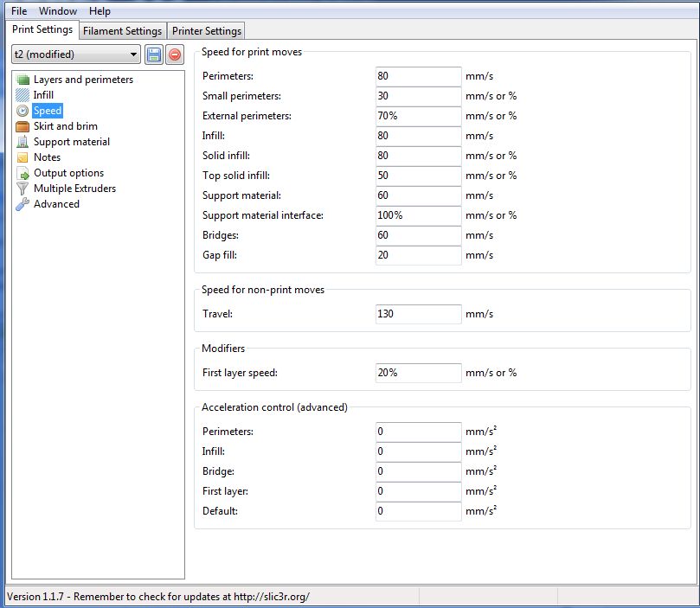Select the Notes icon in sidebar
This screenshot has height=608, width=700.
[x=22, y=157]
